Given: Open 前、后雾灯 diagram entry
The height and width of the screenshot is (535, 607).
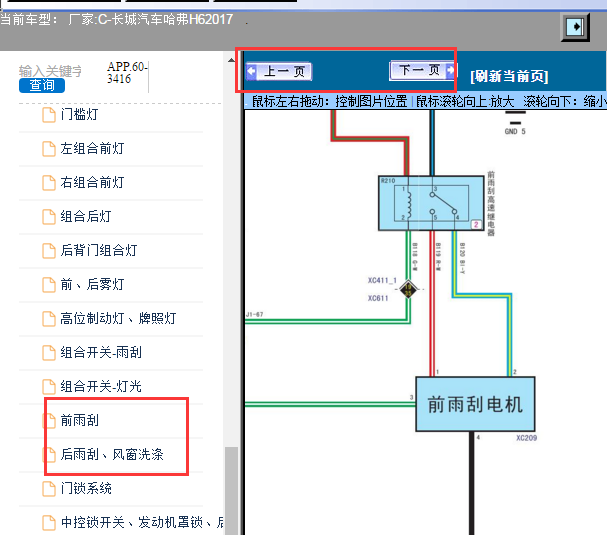Looking at the screenshot, I should click(92, 285).
